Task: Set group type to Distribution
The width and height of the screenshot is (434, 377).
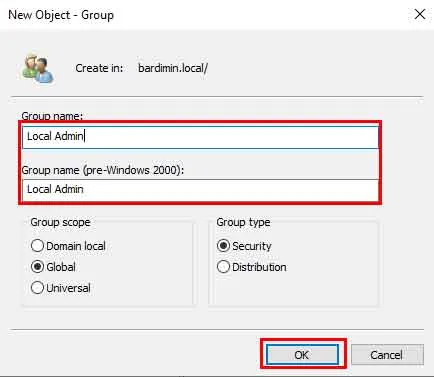Action: (252, 267)
